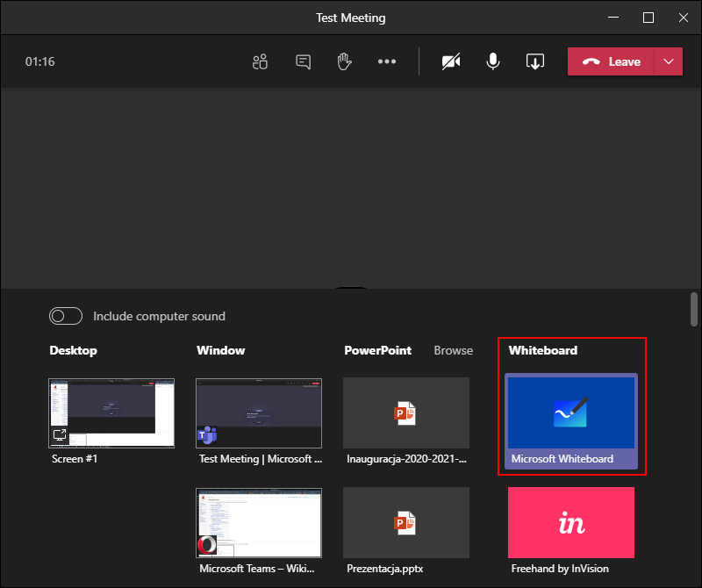Click the Window section heading

(221, 350)
